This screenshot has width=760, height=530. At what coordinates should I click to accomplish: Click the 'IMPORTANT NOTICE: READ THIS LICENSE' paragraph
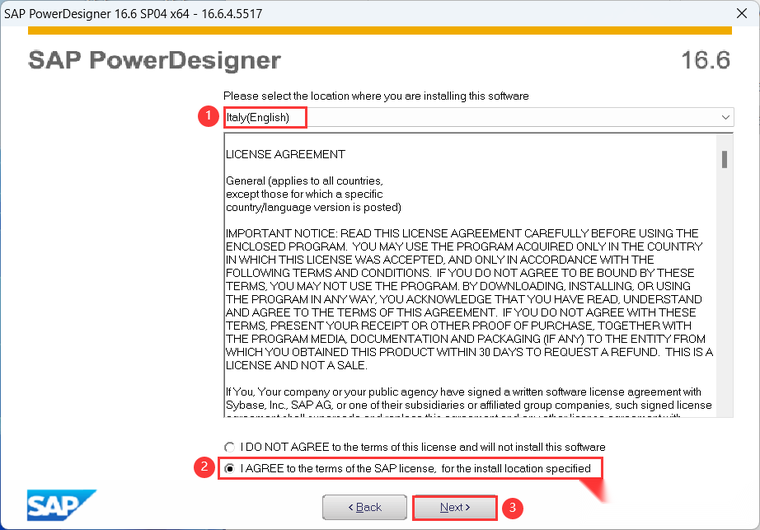coord(469,299)
